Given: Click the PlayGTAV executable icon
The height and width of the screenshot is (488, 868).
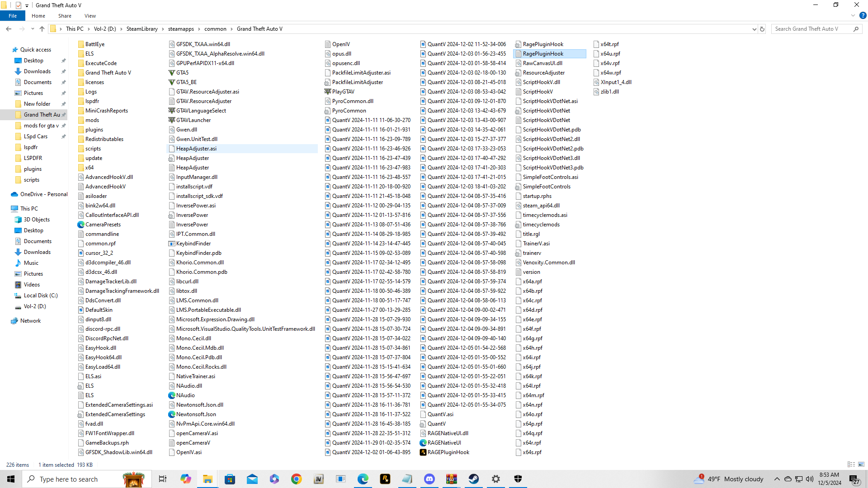Looking at the screenshot, I should click(328, 92).
